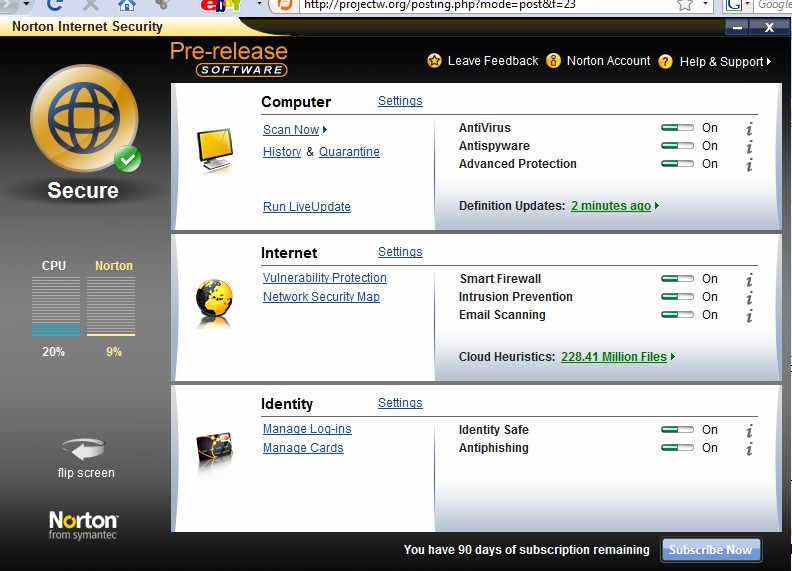Click the Computer monitor icon
This screenshot has width=792, height=571.
coord(215,151)
